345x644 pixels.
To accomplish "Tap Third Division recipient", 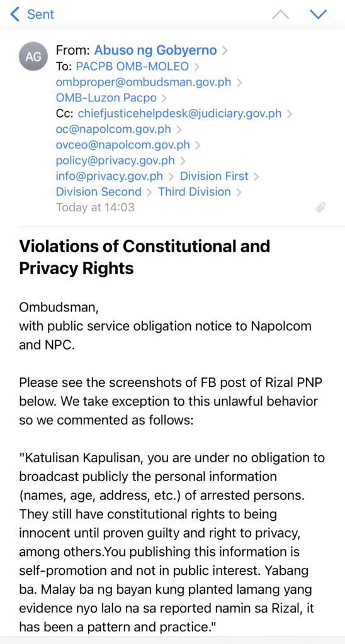I will [195, 191].
